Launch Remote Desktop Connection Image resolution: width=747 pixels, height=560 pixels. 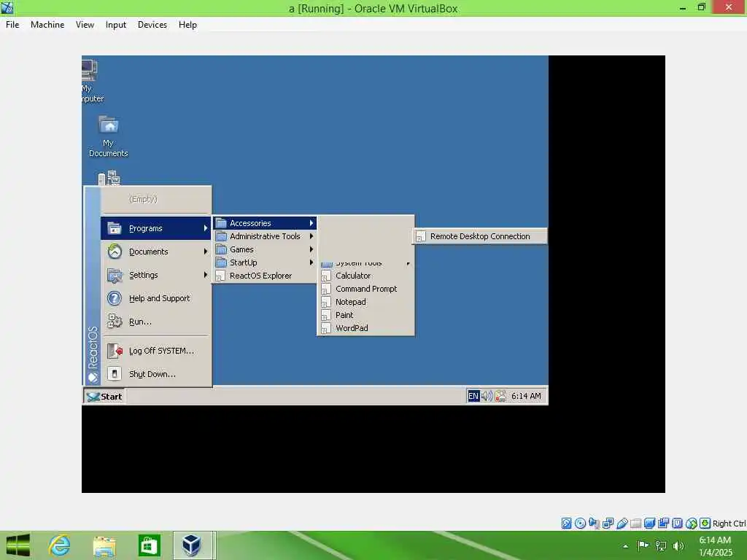pos(480,236)
